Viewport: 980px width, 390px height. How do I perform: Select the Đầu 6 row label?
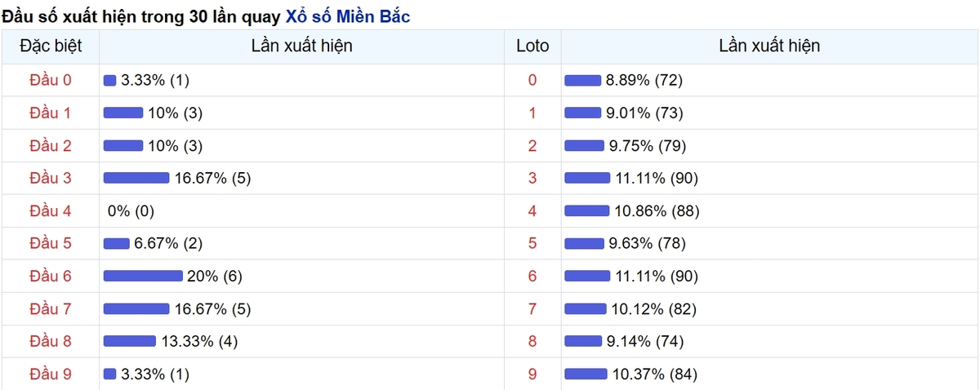point(51,276)
